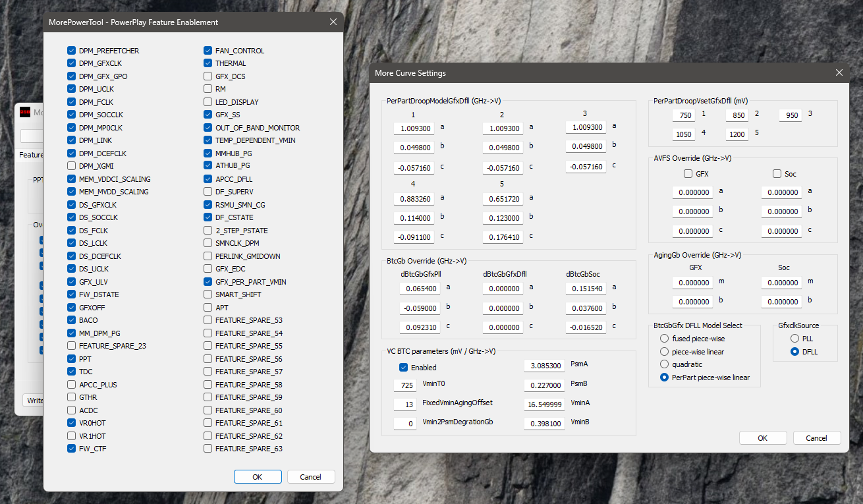
Task: Click droop Vset field 5 showing 1200
Action: coord(737,134)
